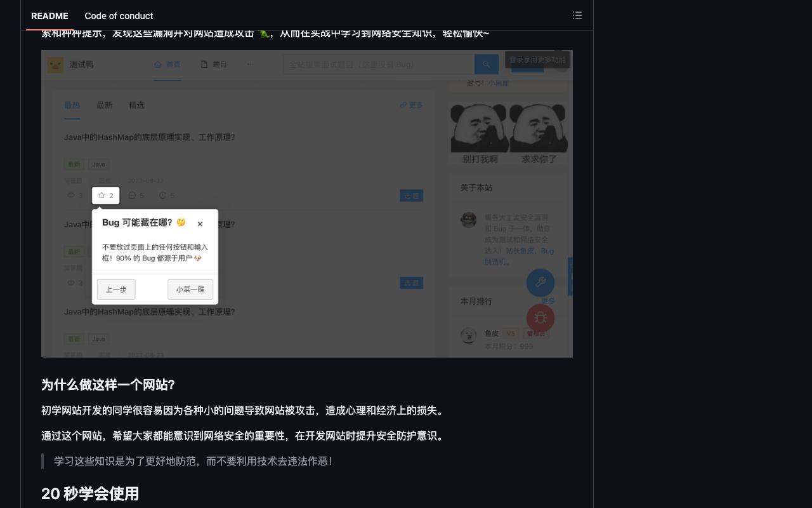Screen dimensions: 812x508
Task: Click the heading '为什么做这样一个网站?'
Action: [x=108, y=385]
